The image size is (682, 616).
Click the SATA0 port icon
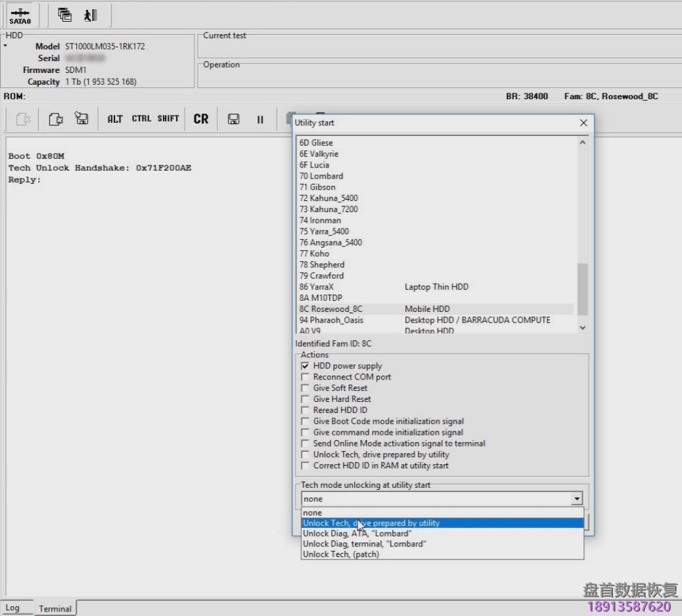20,16
